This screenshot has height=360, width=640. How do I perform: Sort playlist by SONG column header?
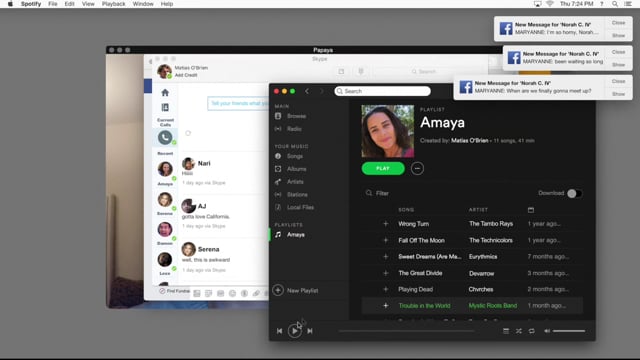(x=406, y=210)
